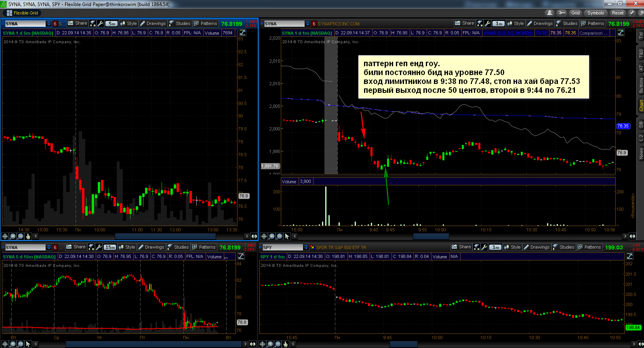Zoom out with minus magnifier under 1m chart
The height and width of the screenshot is (348, 644).
point(279,236)
